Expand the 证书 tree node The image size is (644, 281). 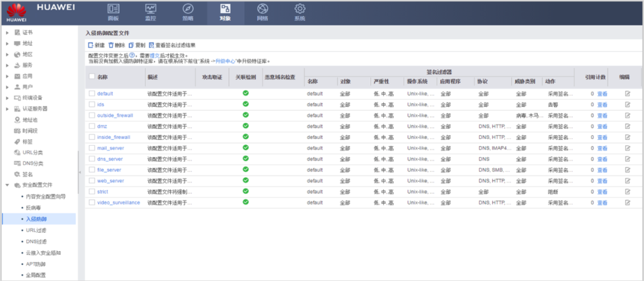point(7,32)
